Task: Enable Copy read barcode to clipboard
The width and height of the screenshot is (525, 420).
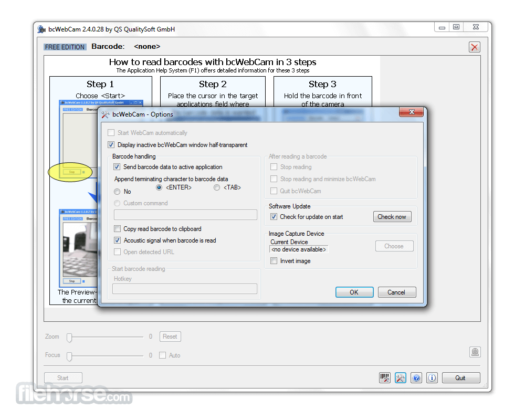Action: 117,229
